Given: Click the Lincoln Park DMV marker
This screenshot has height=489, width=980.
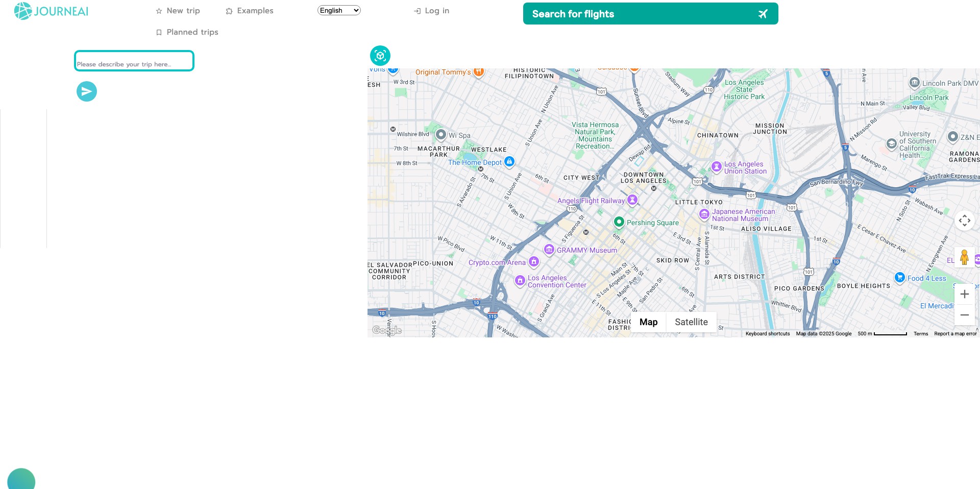Looking at the screenshot, I should [914, 82].
